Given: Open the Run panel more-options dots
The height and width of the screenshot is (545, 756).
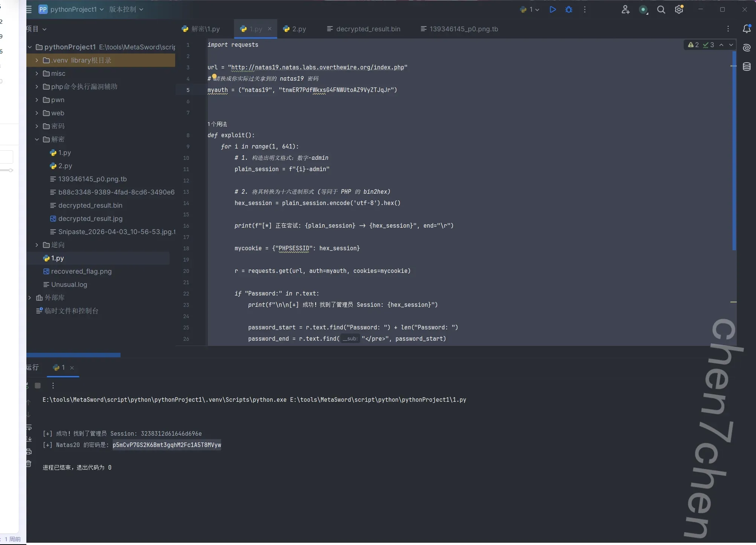Looking at the screenshot, I should point(53,386).
